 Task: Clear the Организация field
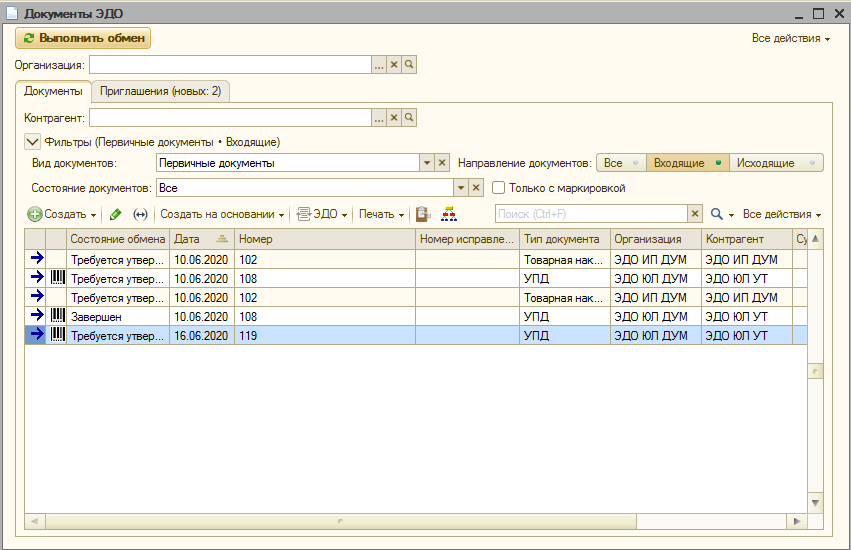[x=394, y=65]
